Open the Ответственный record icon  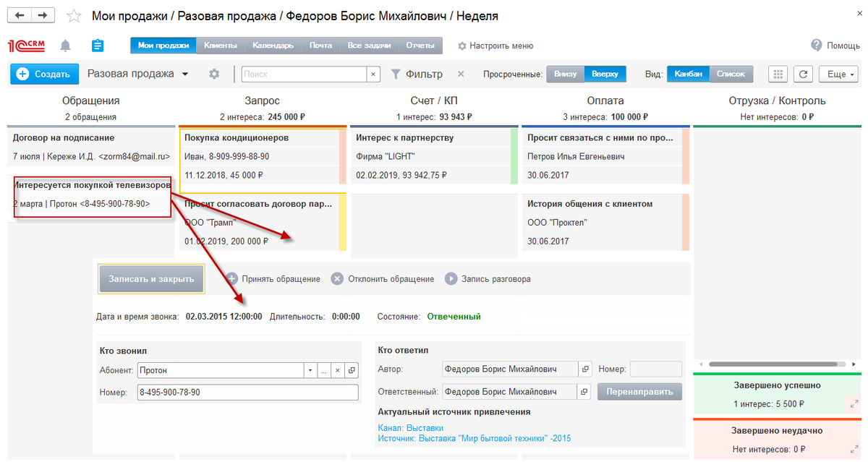pos(586,392)
